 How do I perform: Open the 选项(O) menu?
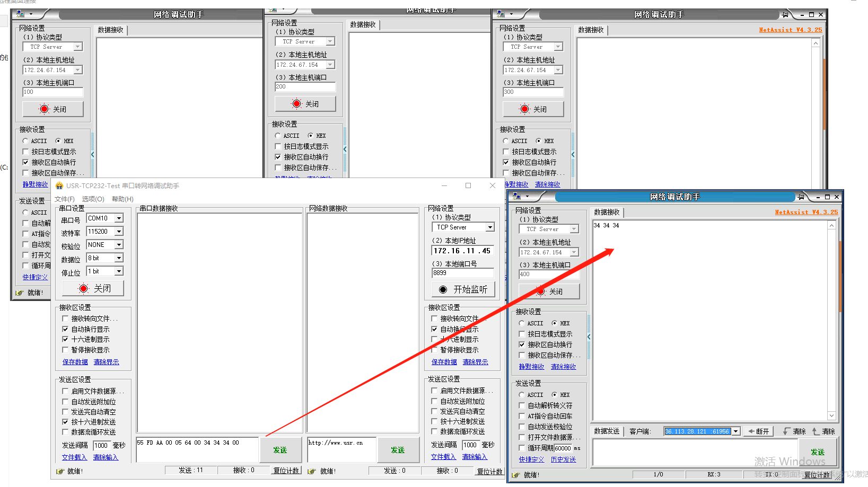tap(93, 199)
